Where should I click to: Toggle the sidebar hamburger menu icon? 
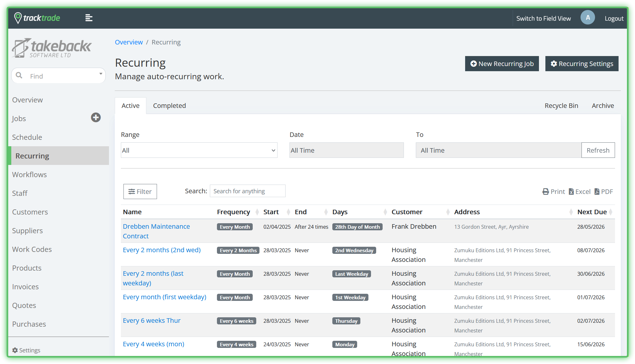tap(89, 18)
